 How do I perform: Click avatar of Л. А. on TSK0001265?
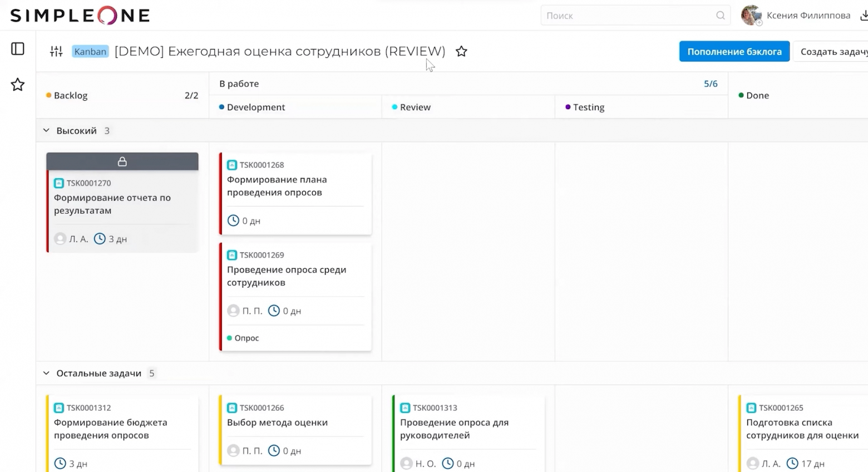coord(751,463)
